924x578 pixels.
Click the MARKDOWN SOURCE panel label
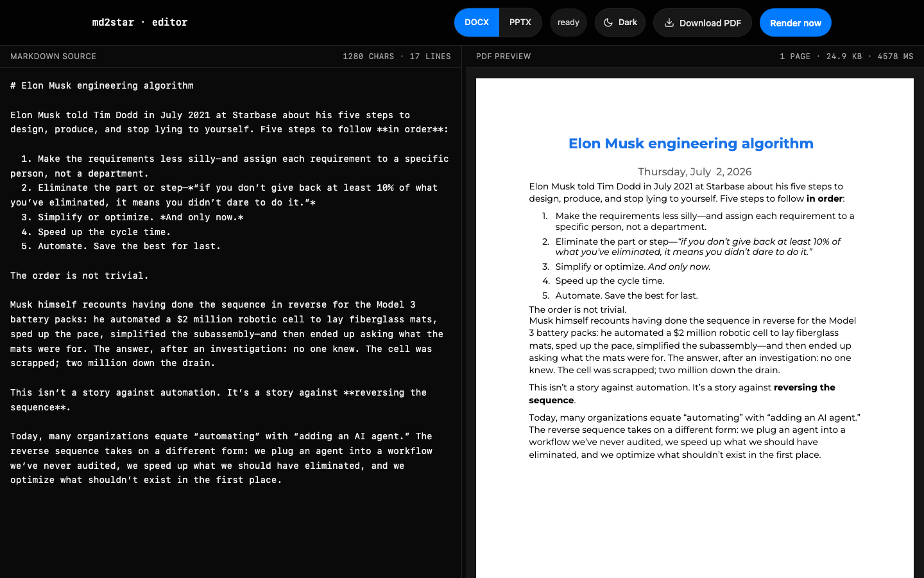53,57
